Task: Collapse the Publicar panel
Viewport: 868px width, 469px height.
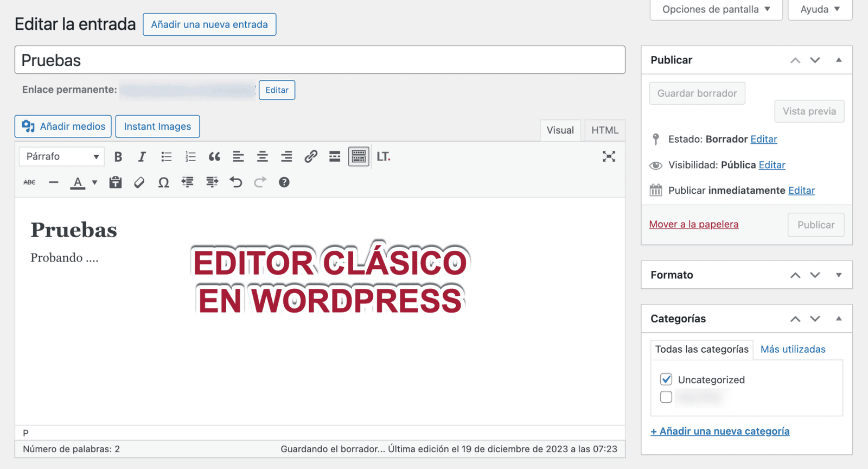Action: (x=839, y=60)
